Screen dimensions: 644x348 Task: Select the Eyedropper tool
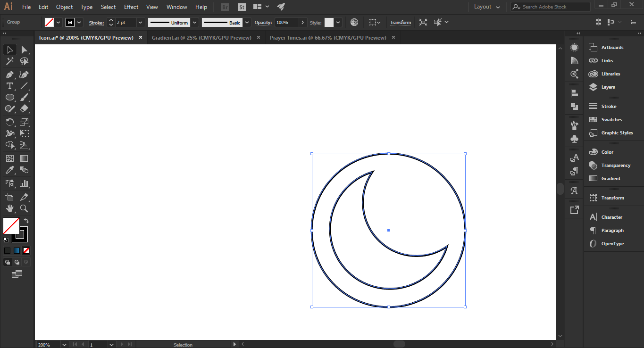pyautogui.click(x=9, y=170)
